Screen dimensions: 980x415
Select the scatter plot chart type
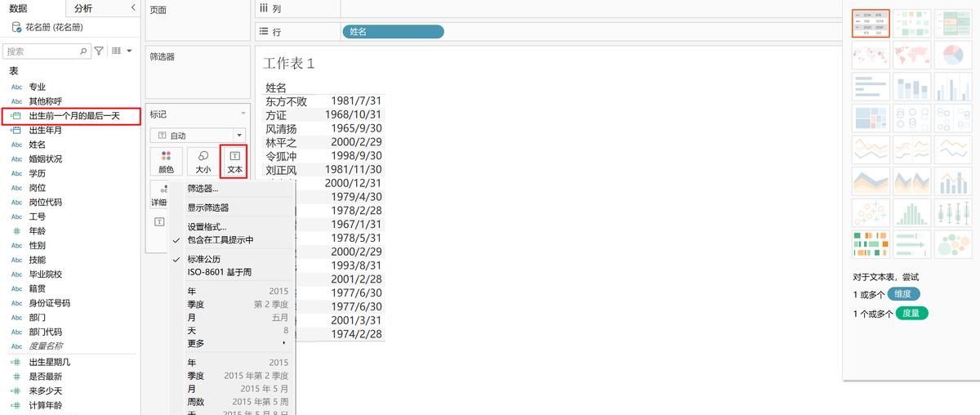pyautogui.click(x=871, y=212)
